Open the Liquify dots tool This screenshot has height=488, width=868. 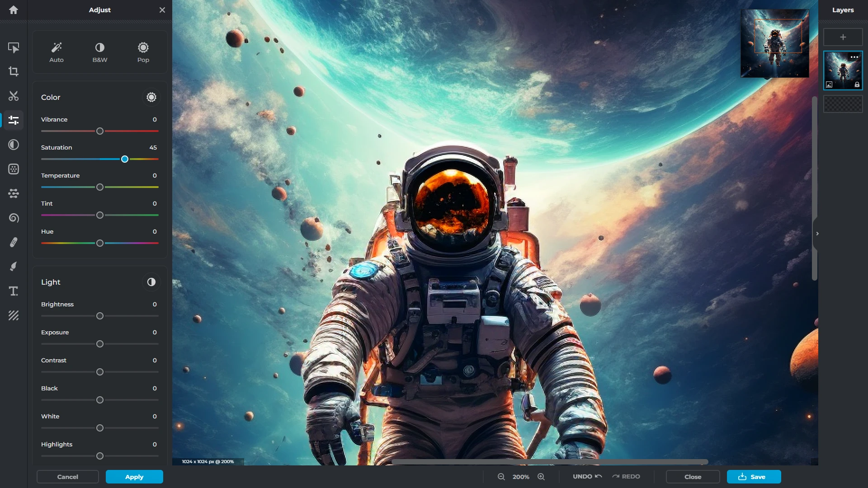14,193
